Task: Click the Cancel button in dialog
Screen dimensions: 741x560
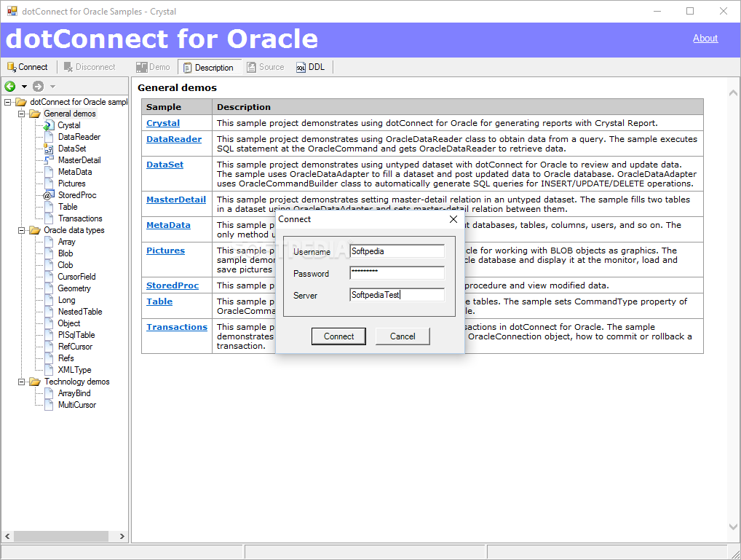Action: 403,336
